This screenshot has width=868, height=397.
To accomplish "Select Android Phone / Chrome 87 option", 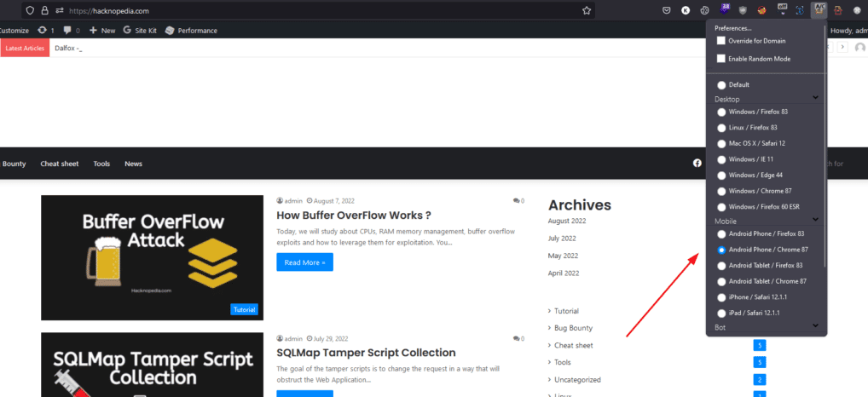I will (721, 250).
